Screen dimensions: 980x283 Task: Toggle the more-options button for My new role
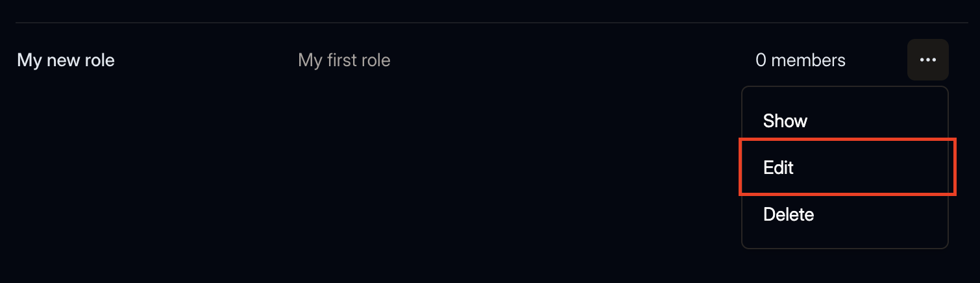(927, 60)
